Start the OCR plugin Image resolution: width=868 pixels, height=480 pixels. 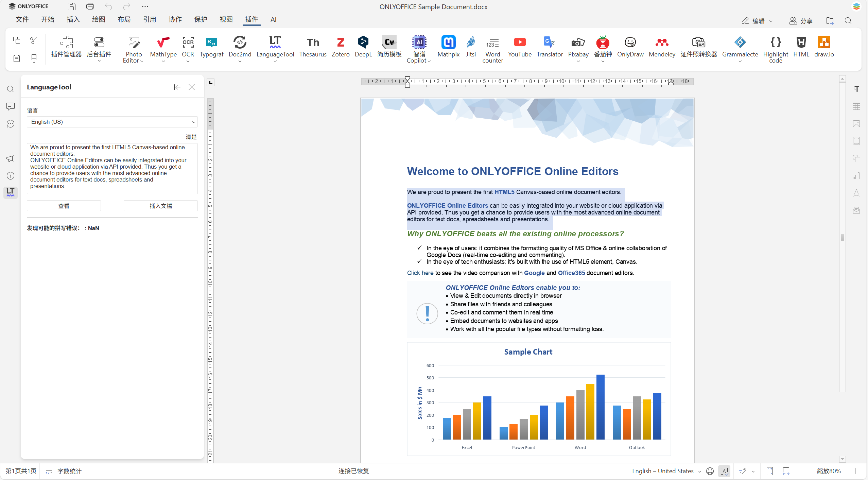188,47
